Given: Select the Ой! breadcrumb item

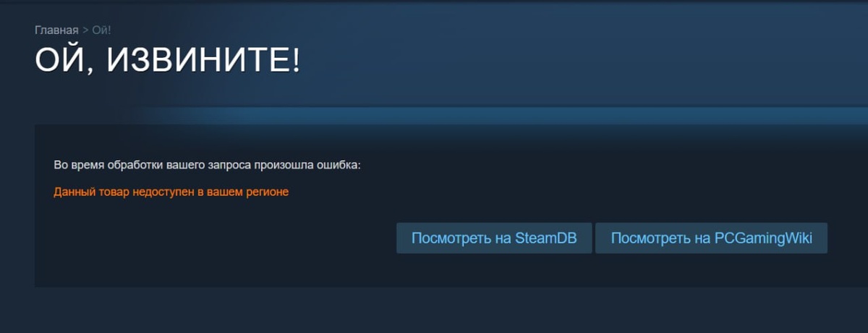Looking at the screenshot, I should pos(101,30).
